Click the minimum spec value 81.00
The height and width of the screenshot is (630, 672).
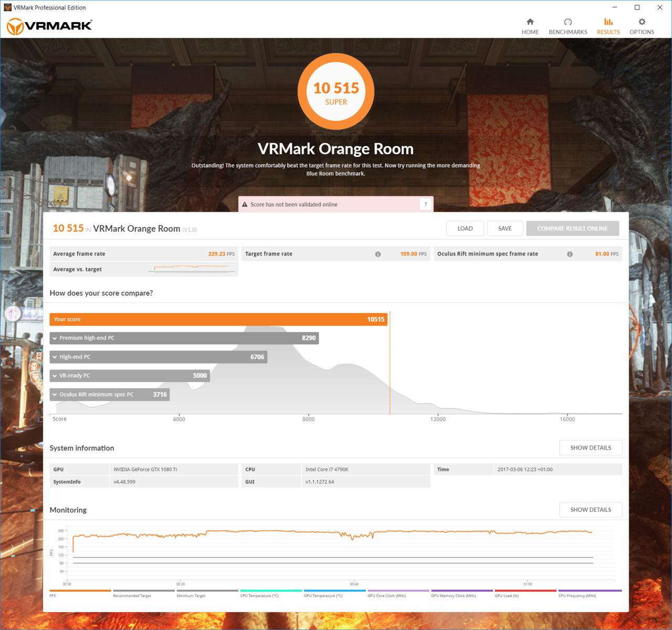pos(602,254)
